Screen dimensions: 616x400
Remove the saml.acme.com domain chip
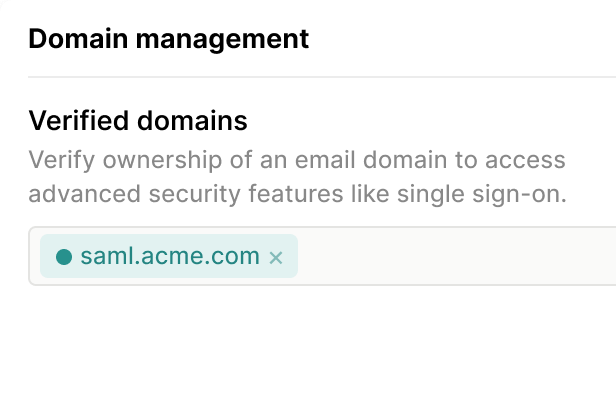(x=276, y=258)
